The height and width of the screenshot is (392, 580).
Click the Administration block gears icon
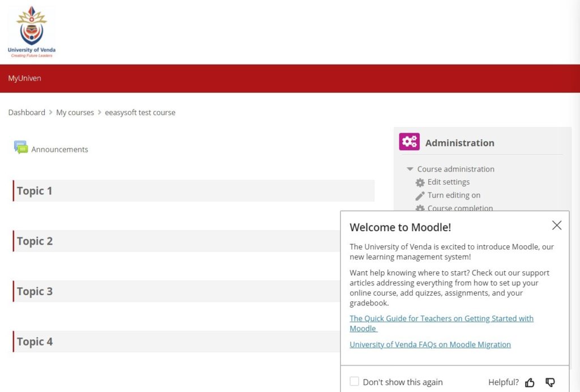409,142
